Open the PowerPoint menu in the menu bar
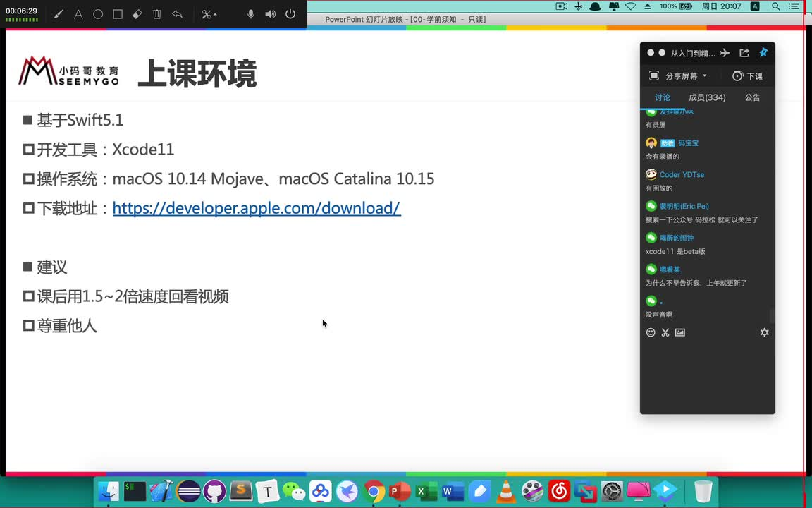This screenshot has width=812, height=508. (x=345, y=19)
